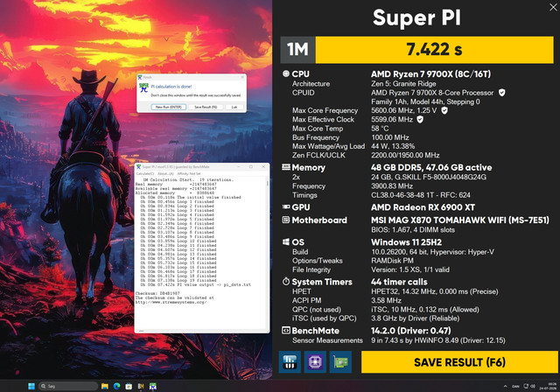Viewport: 560px width, 392px height.
Task: Click the AMD Radeon RX 6900 XT text
Action: pyautogui.click(x=423, y=207)
